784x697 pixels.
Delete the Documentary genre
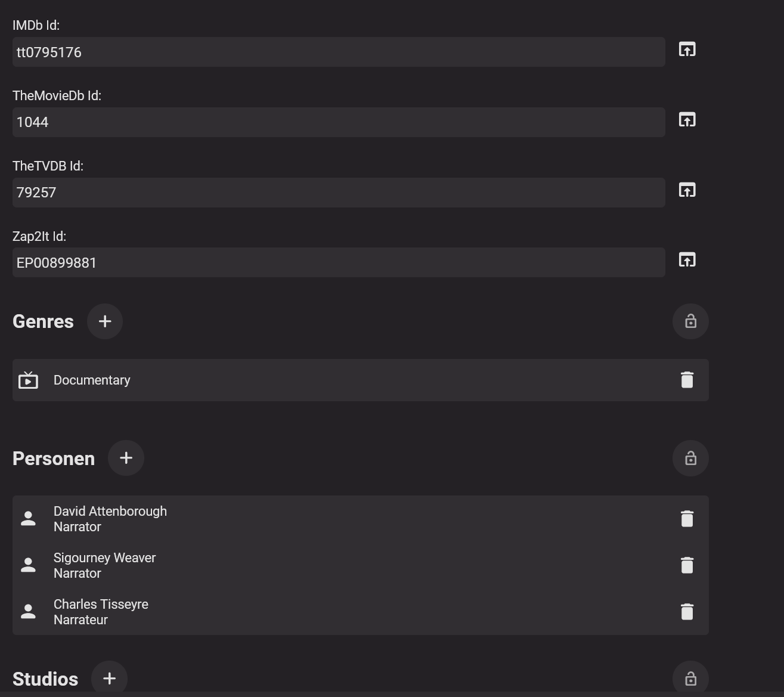click(687, 380)
